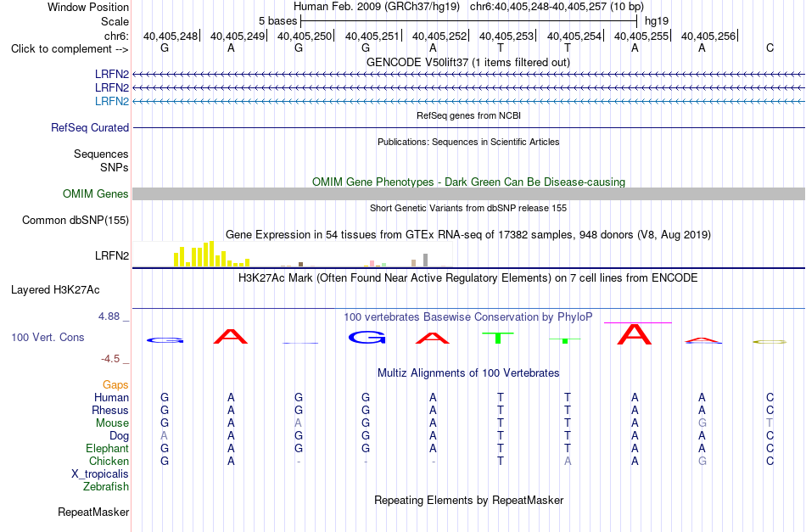This screenshot has width=806, height=532.
Task: Click the LRFN2 label beside the GTEx chart
Action: click(111, 255)
